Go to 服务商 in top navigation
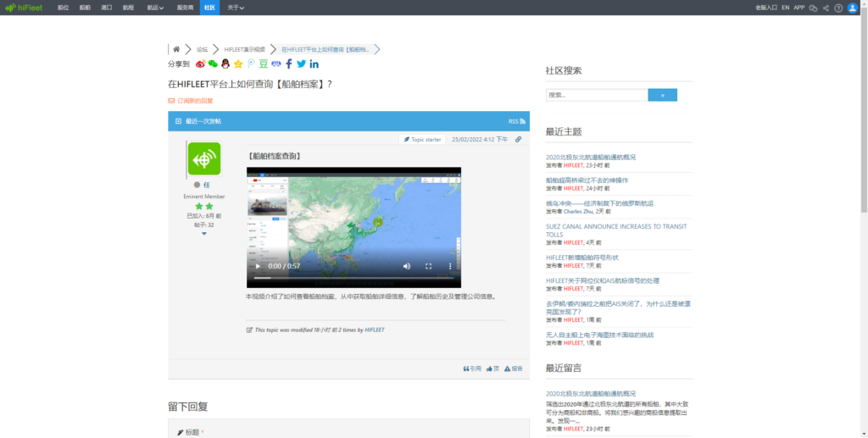The image size is (868, 438). (186, 8)
